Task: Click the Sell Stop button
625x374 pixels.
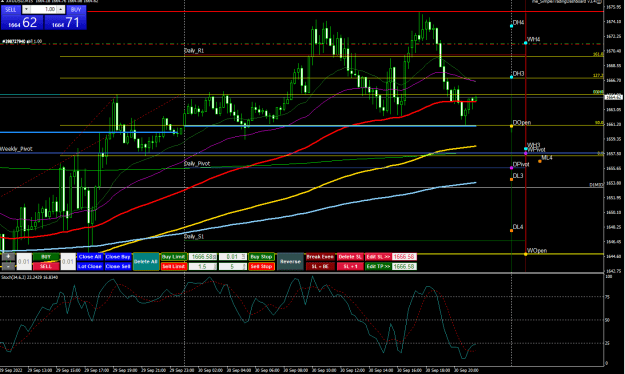Action: coord(261,266)
